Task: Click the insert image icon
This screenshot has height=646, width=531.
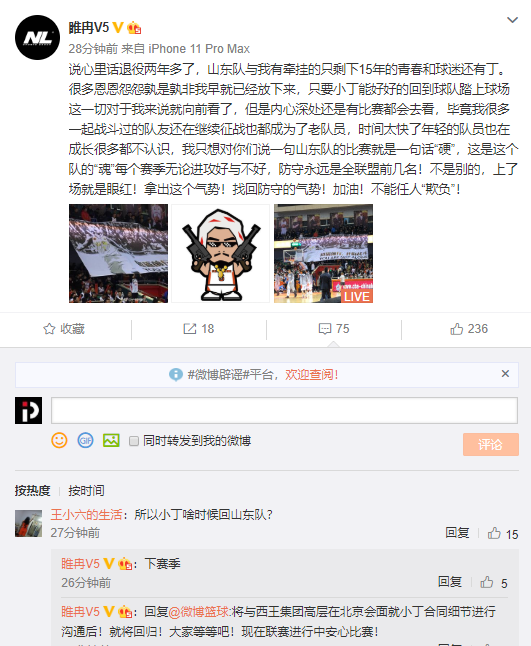Action: click(111, 440)
